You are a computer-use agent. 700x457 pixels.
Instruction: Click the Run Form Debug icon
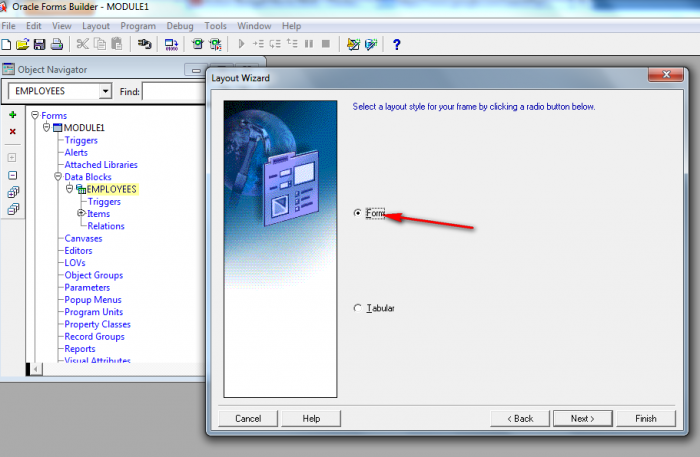pyautogui.click(x=216, y=44)
